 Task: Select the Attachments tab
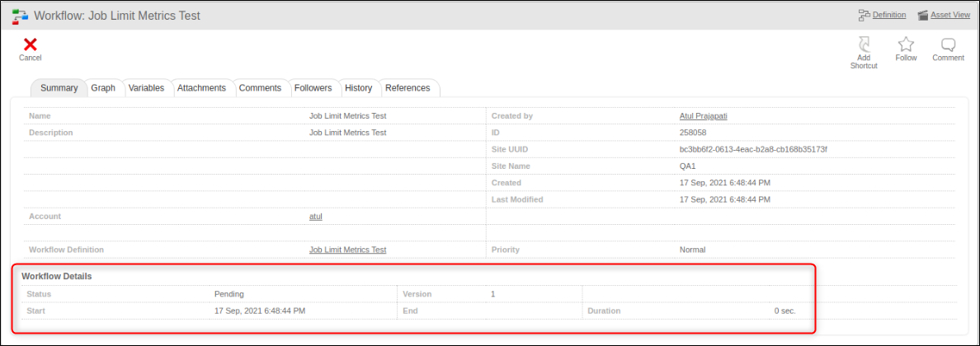(201, 88)
